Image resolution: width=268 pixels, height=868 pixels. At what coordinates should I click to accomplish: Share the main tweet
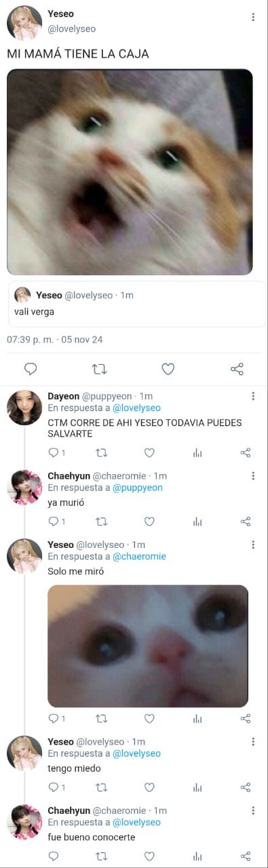(x=237, y=369)
